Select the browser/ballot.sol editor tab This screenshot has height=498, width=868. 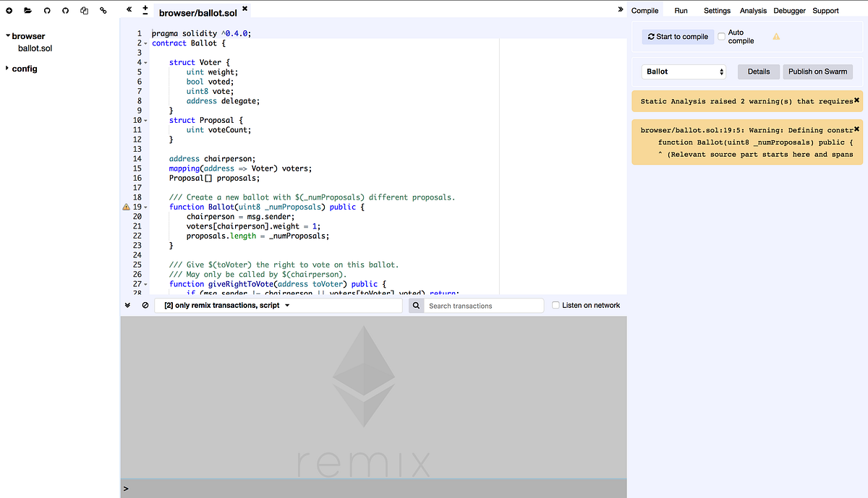[x=197, y=13]
